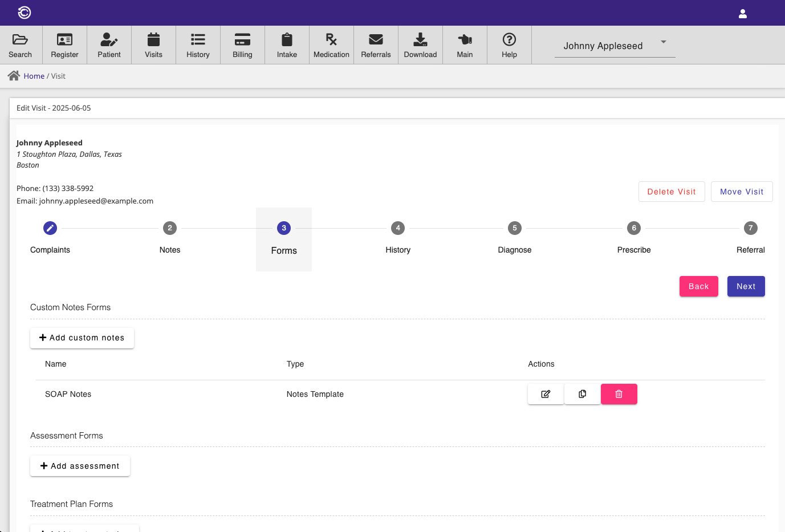The image size is (785, 532).
Task: Go to step 4 History
Action: tap(398, 228)
